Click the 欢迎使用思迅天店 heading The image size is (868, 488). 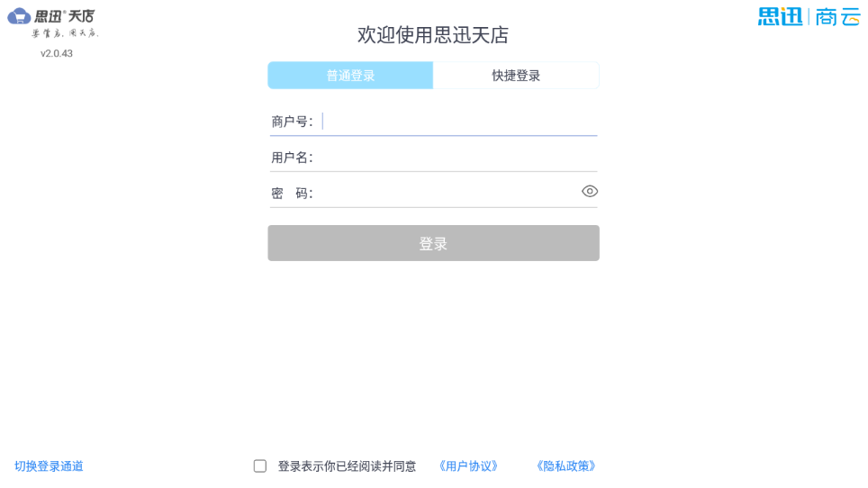[x=433, y=35]
